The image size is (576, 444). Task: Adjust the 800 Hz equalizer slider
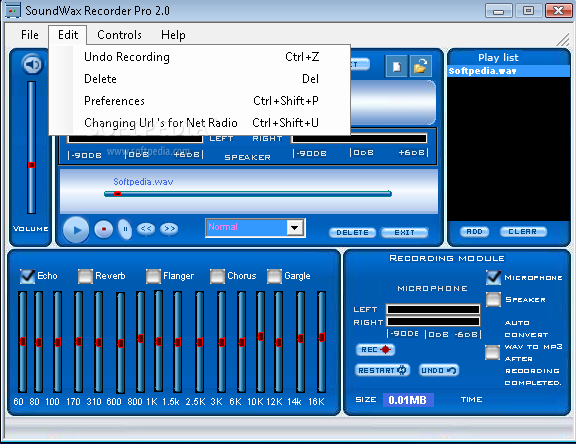coord(140,338)
